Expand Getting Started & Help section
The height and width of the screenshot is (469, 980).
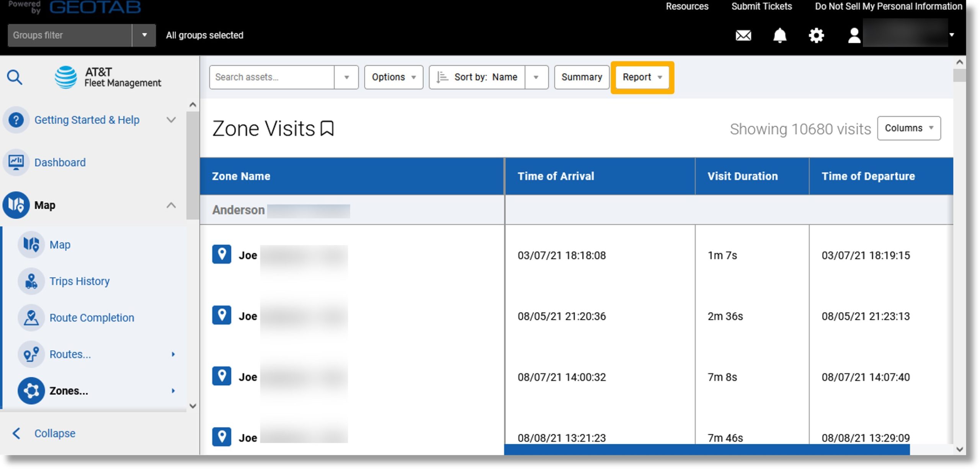click(x=171, y=120)
